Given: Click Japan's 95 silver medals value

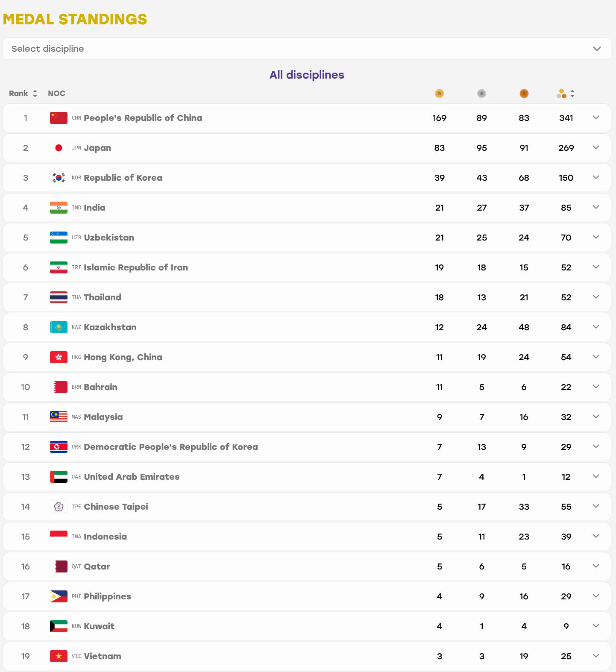Looking at the screenshot, I should coord(481,148).
